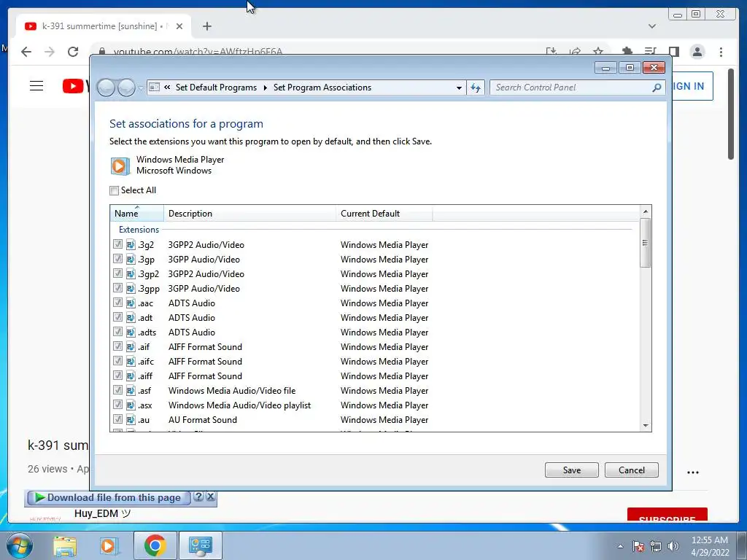Click the YouTube SUBSCRIBE button
747x560 pixels.
tap(667, 514)
